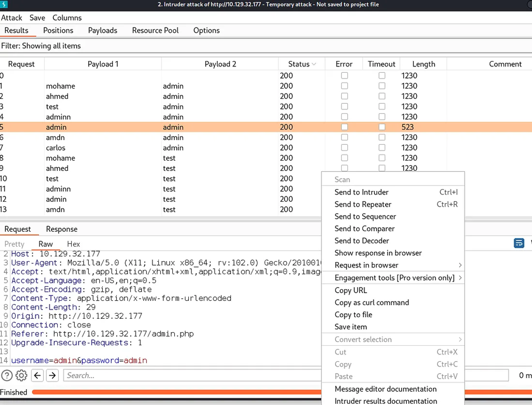The height and width of the screenshot is (405, 532).
Task: Toggle Timeout checkbox for request 2
Action: 382,96
